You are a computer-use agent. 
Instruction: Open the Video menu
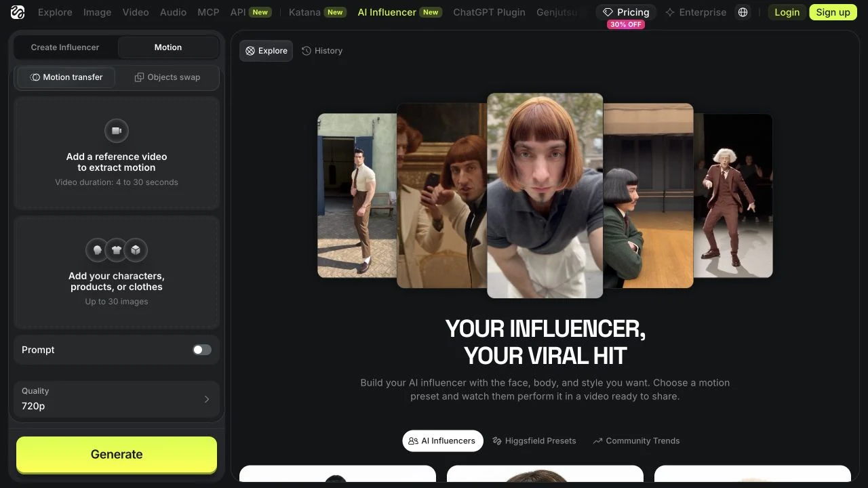click(x=136, y=12)
